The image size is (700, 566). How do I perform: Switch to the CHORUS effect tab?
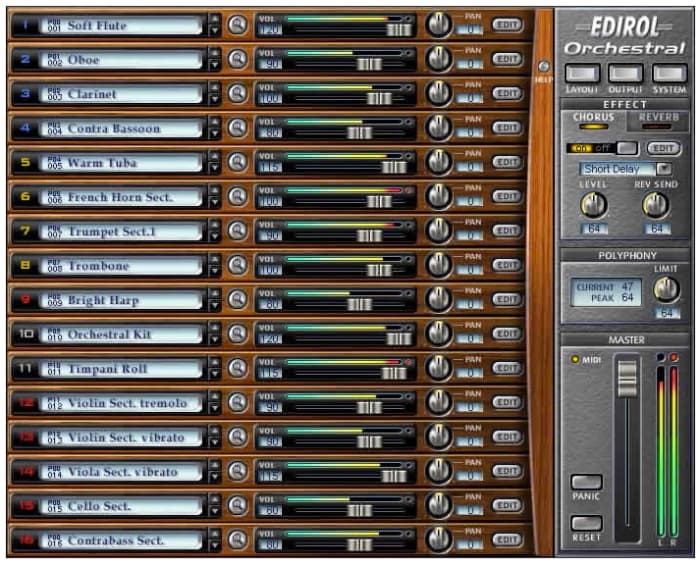click(593, 120)
